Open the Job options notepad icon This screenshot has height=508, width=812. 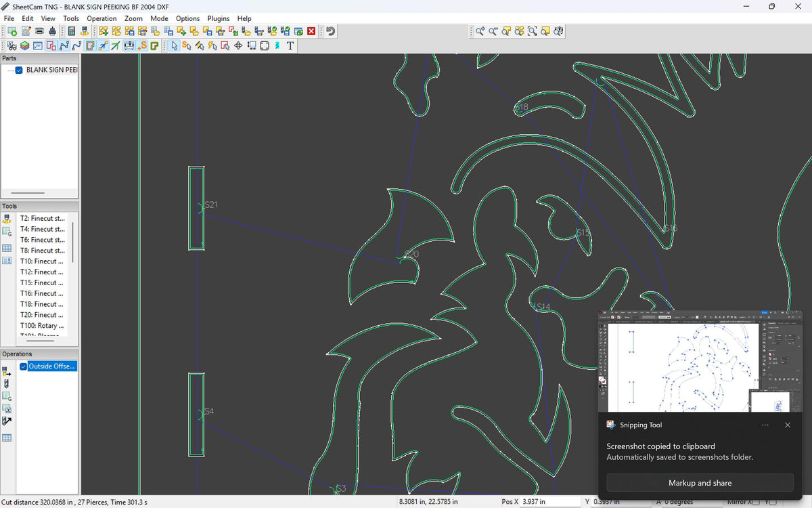[x=26, y=31]
